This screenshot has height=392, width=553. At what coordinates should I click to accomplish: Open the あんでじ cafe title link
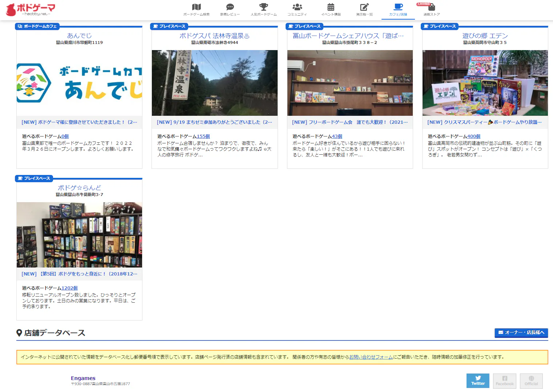tap(79, 36)
